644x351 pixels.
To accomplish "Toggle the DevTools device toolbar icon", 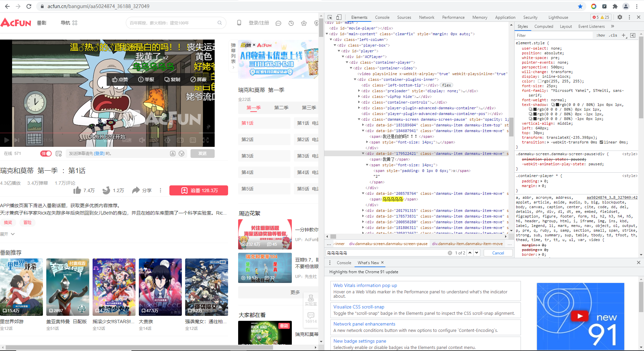I will coord(339,17).
